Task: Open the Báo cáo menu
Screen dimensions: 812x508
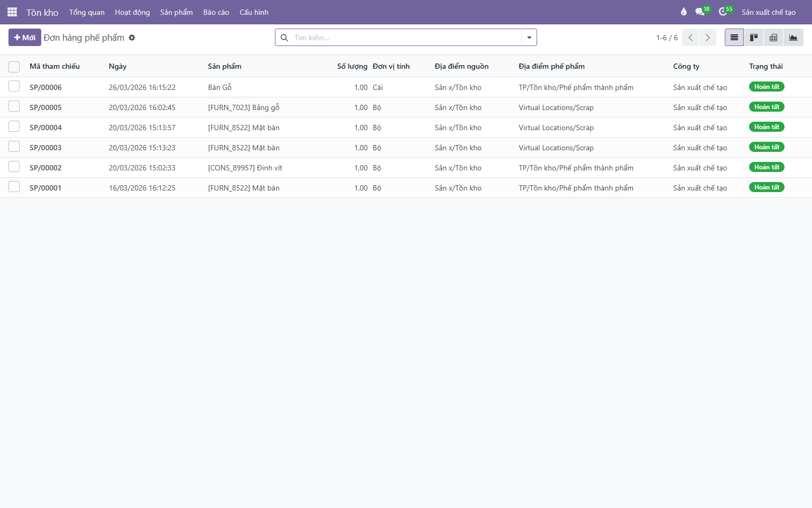Action: click(216, 12)
